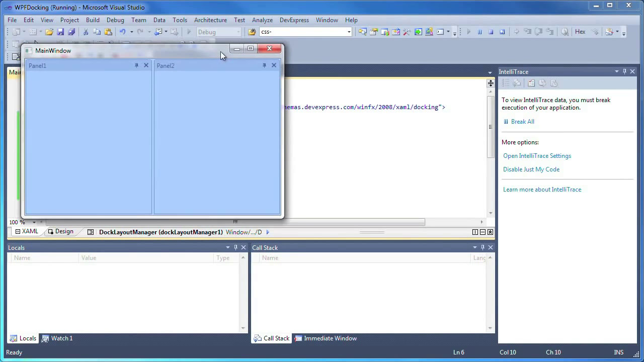
Task: Save current file with floppy disk icon
Action: click(x=60, y=32)
